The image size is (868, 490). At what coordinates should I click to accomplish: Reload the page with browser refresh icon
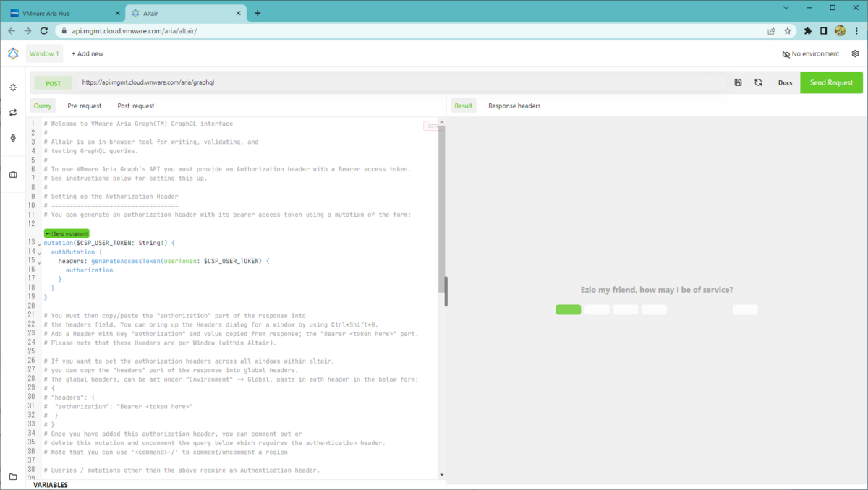(44, 31)
